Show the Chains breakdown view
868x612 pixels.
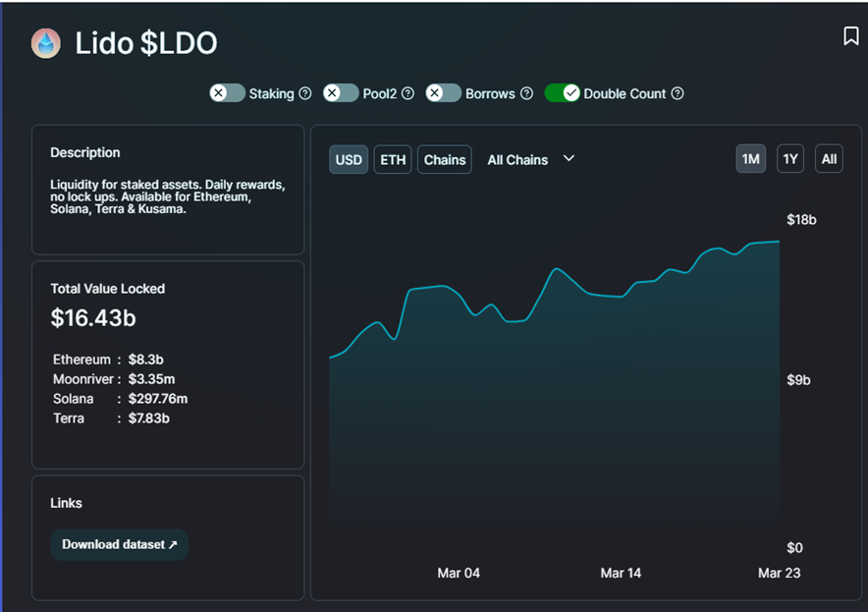(x=445, y=159)
